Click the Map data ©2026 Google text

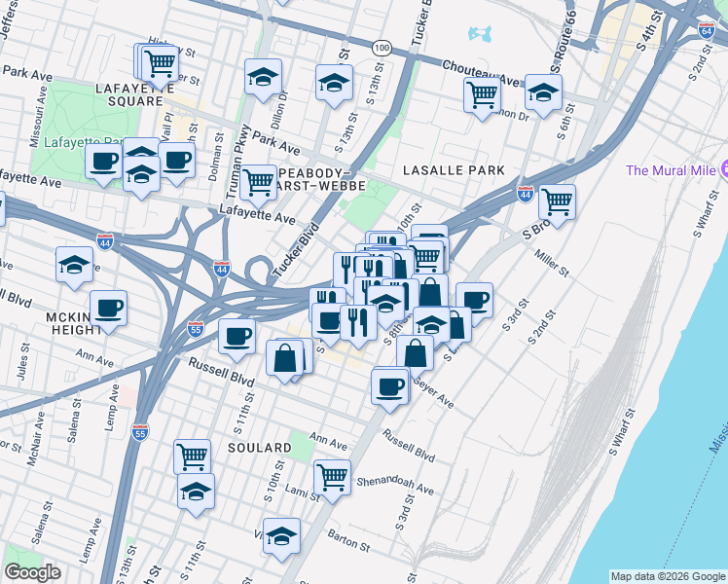coord(668,576)
